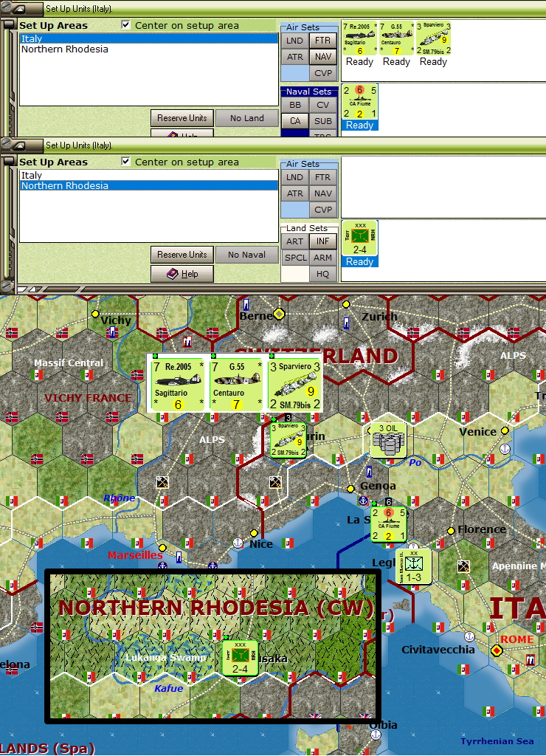Choose LND air set in lower window
Screen dimensions: 546x756
[x=295, y=177]
